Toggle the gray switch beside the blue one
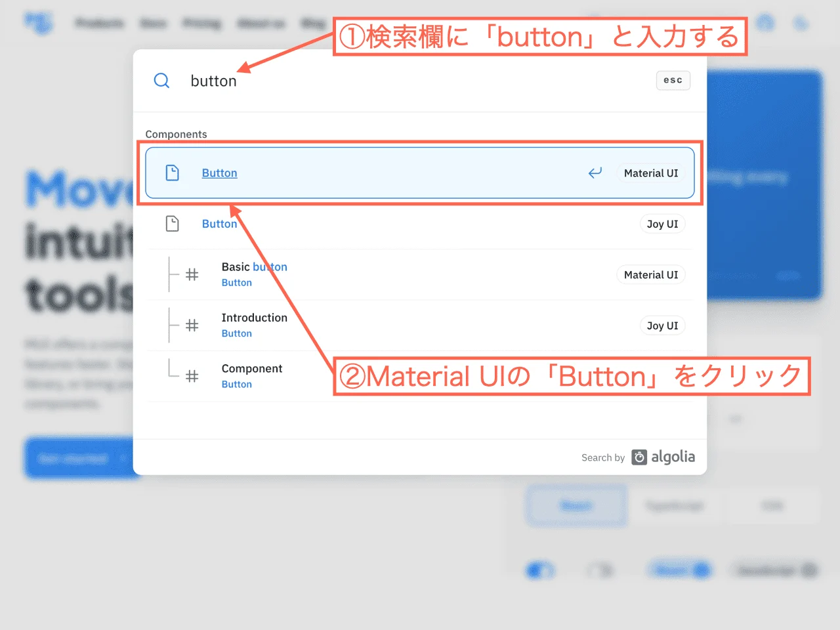 (598, 570)
